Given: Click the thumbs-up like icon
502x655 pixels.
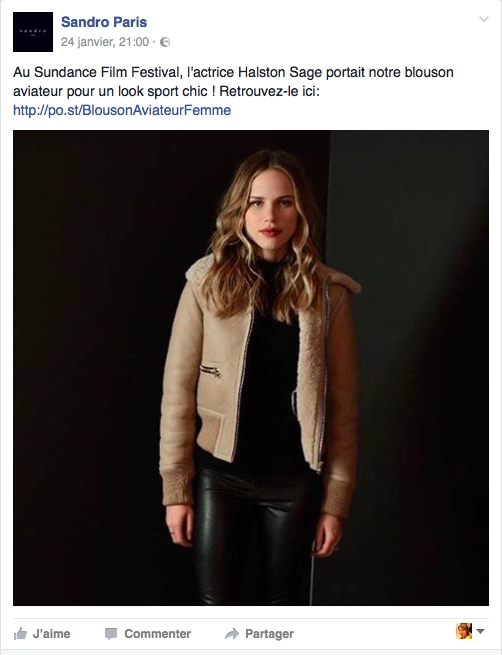Looking at the screenshot, I should 20,634.
